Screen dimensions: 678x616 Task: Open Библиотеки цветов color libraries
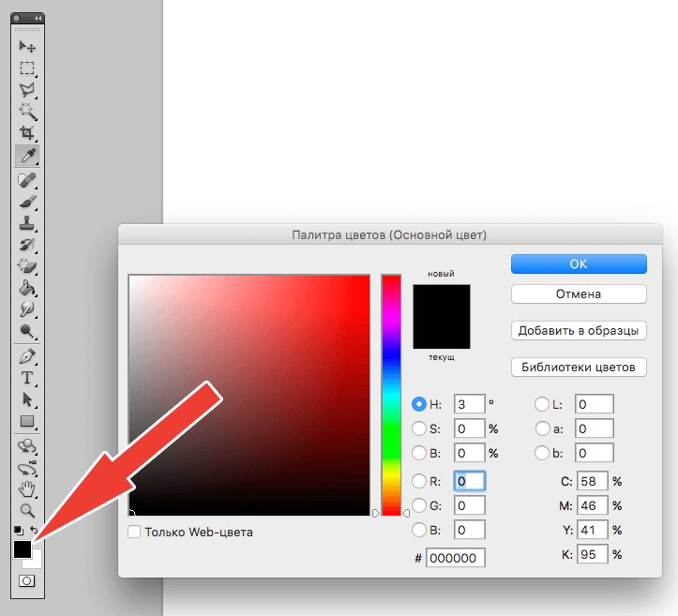[x=579, y=367]
